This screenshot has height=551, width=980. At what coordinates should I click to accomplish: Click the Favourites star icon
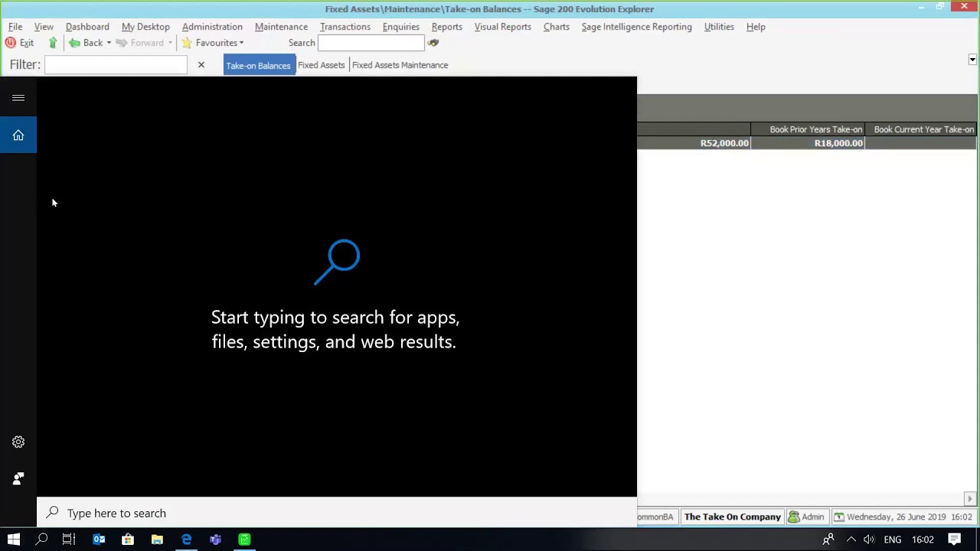tap(187, 43)
